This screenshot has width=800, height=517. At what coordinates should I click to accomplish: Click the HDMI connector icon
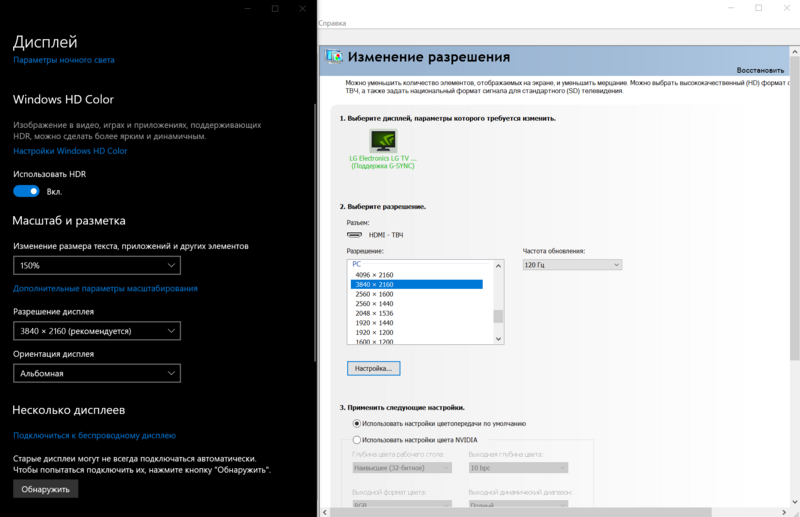click(354, 234)
